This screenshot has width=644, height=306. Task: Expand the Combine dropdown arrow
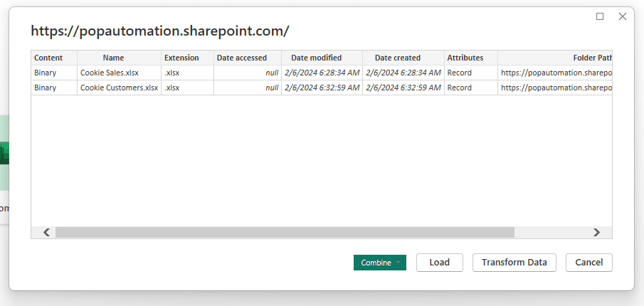tap(398, 263)
